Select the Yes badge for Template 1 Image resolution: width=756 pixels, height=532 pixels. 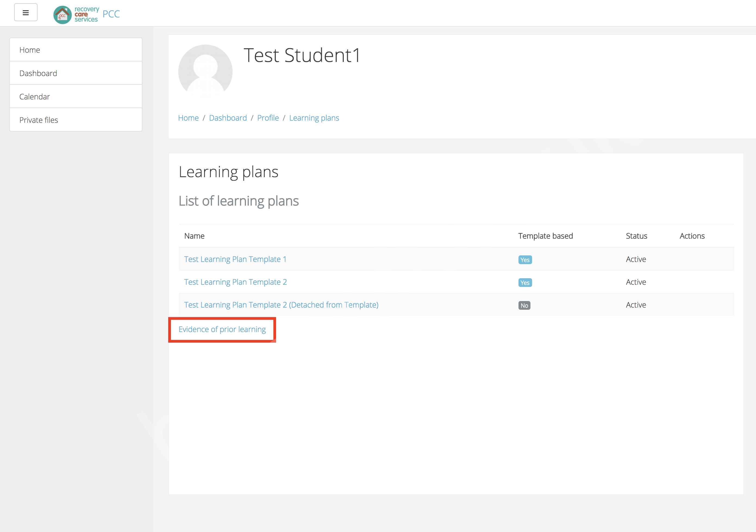pos(525,260)
